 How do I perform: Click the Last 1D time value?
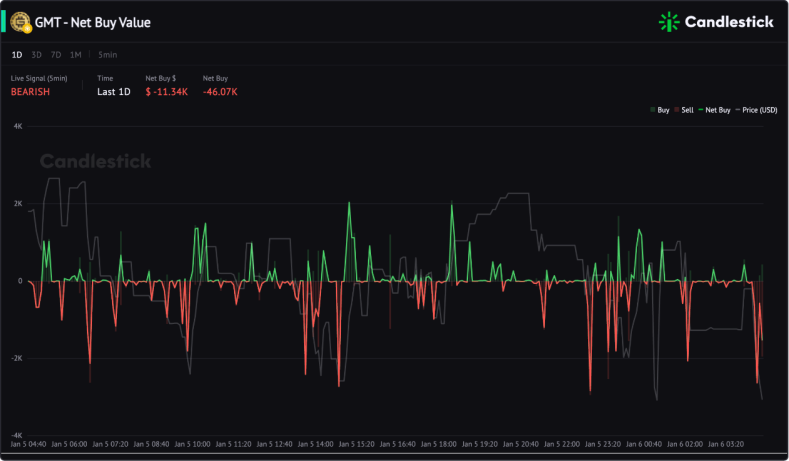pyautogui.click(x=114, y=92)
